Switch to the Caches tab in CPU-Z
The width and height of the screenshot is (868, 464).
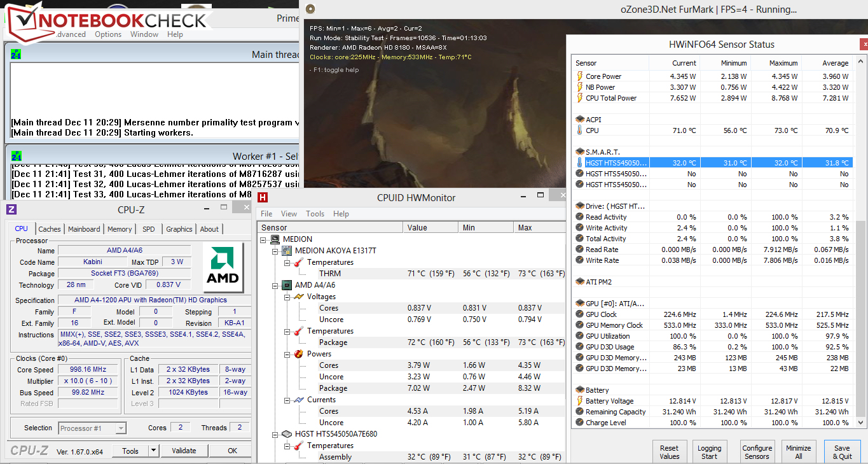click(50, 229)
